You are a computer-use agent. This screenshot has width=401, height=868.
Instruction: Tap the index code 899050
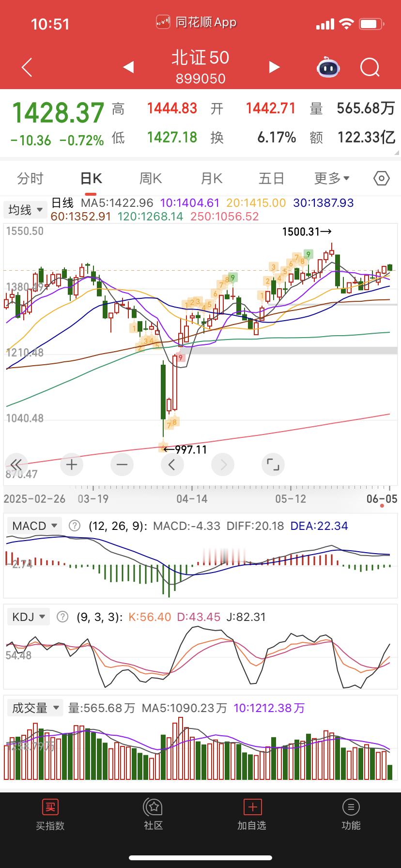coord(200,78)
